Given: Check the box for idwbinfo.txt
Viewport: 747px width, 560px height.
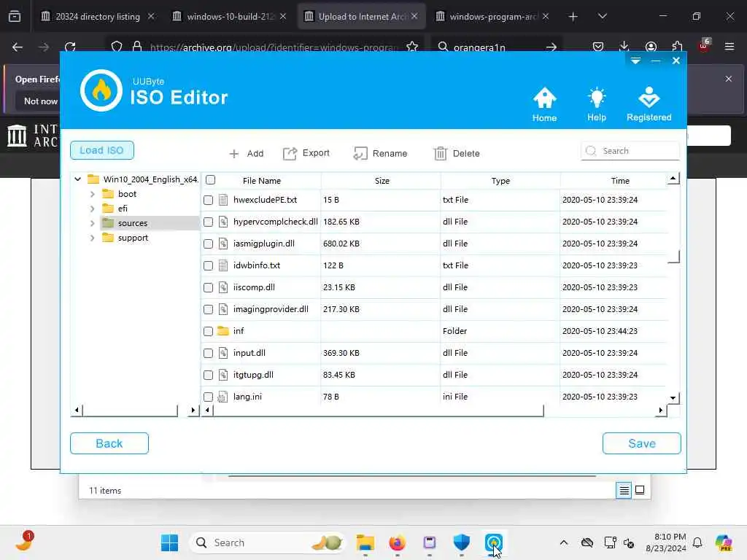Looking at the screenshot, I should tap(208, 265).
